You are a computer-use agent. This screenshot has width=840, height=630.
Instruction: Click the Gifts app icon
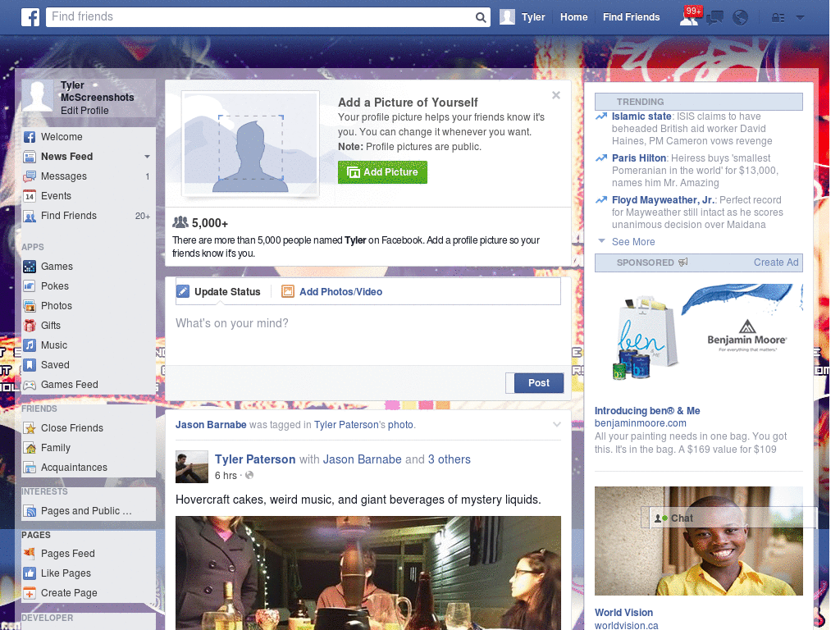coord(30,325)
